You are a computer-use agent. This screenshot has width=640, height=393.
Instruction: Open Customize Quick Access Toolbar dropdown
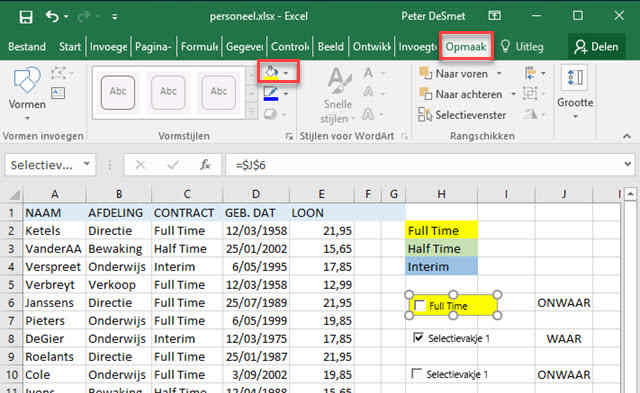[x=115, y=17]
